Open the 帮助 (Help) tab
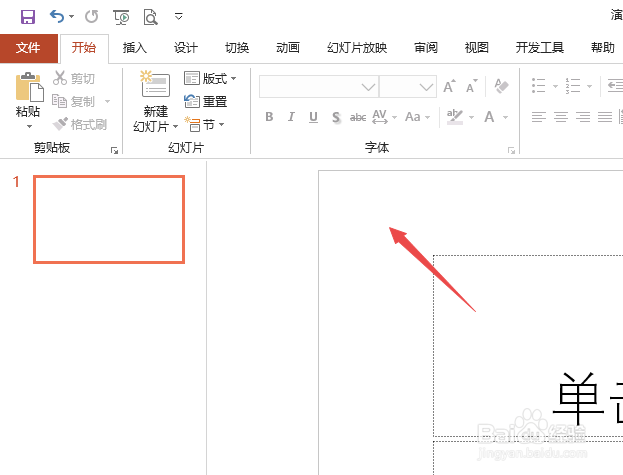The width and height of the screenshot is (623, 475). point(602,48)
